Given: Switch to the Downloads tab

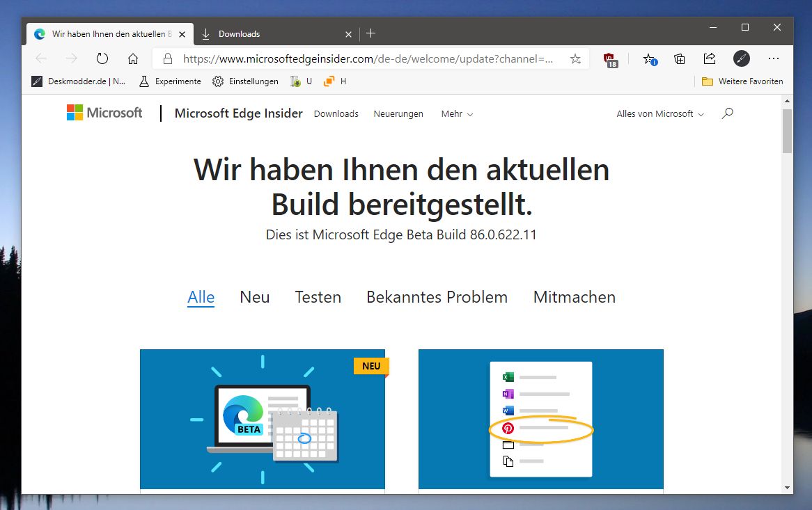Looking at the screenshot, I should point(276,34).
